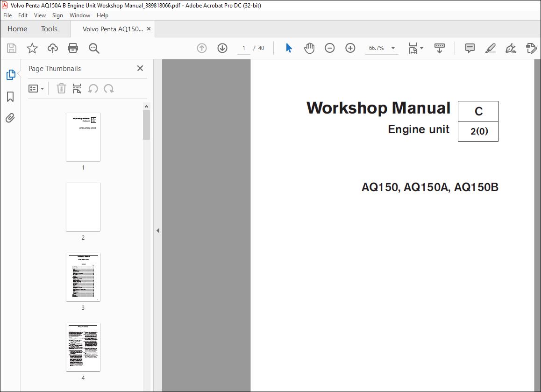Open the Sign document pen tool
Image resolution: width=541 pixels, height=392 pixels.
[x=511, y=48]
